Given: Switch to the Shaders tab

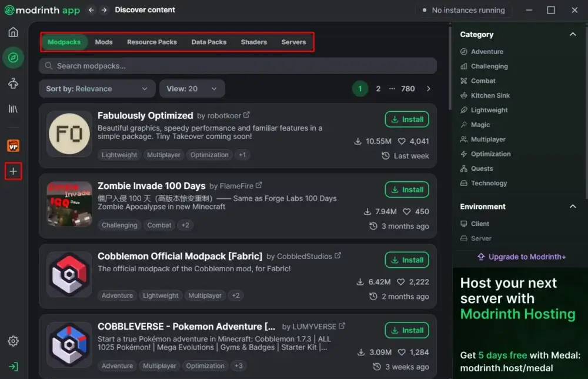Looking at the screenshot, I should pos(253,42).
